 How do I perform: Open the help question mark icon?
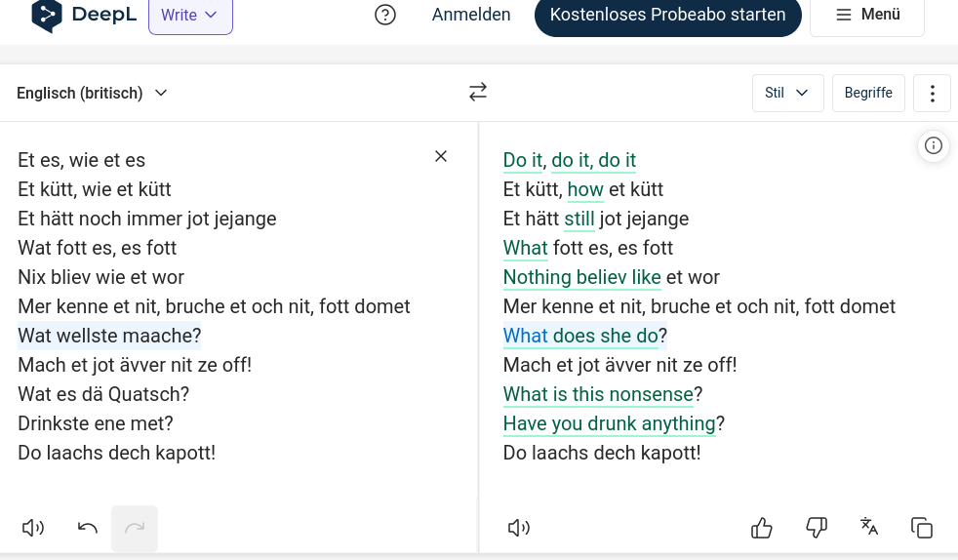[x=385, y=15]
